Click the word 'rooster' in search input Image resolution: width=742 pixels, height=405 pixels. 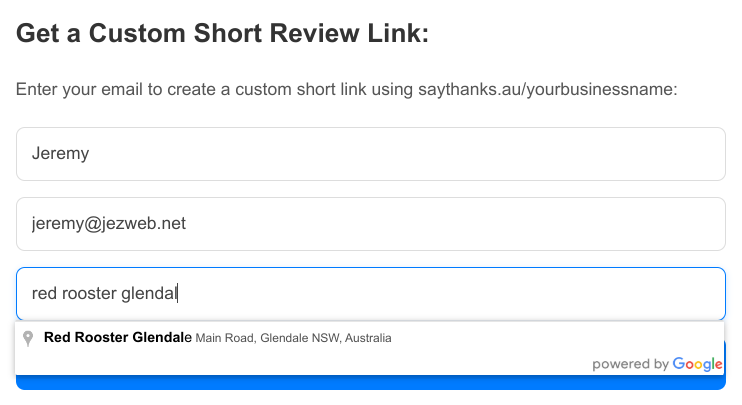[89, 294]
